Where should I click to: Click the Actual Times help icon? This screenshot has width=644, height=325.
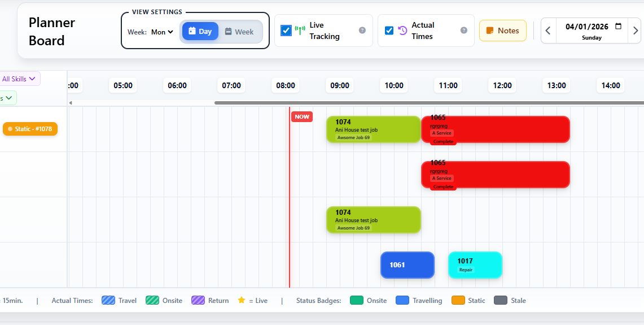coord(464,30)
